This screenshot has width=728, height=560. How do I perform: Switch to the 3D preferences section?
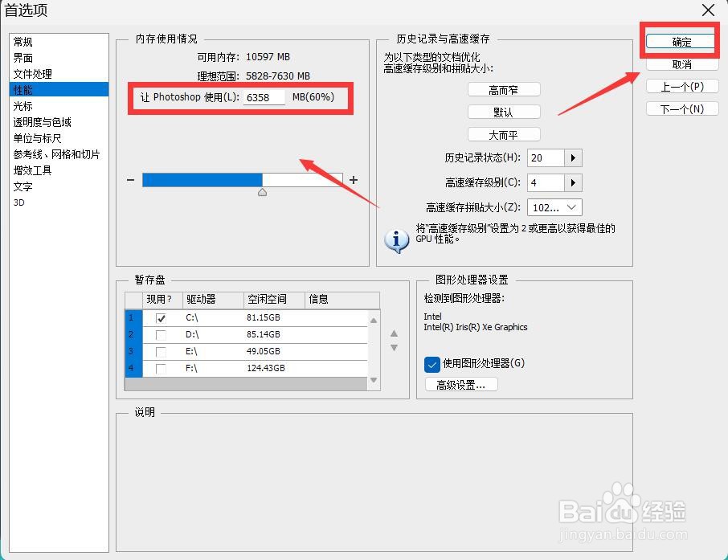point(22,202)
